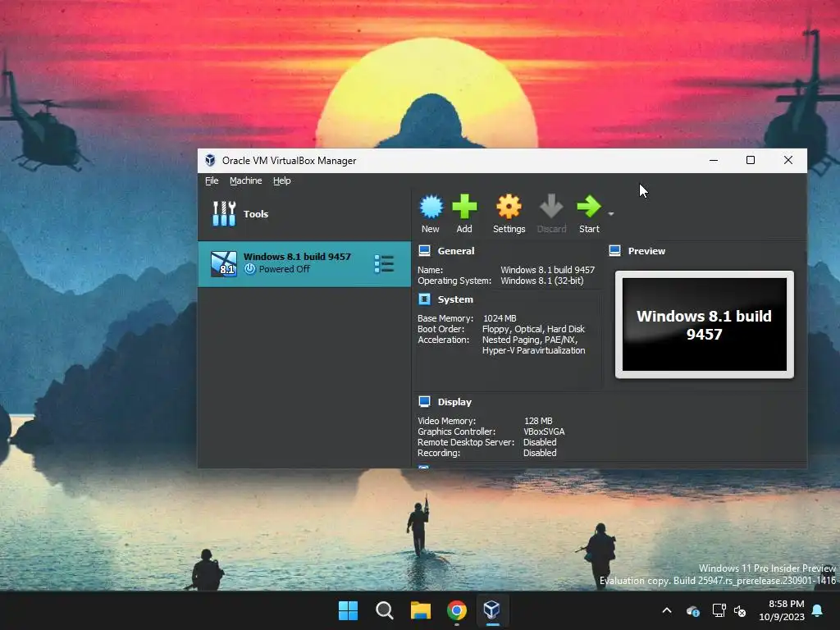Screen dimensions: 840x630
Task: Click the General section title link
Action: click(x=456, y=251)
